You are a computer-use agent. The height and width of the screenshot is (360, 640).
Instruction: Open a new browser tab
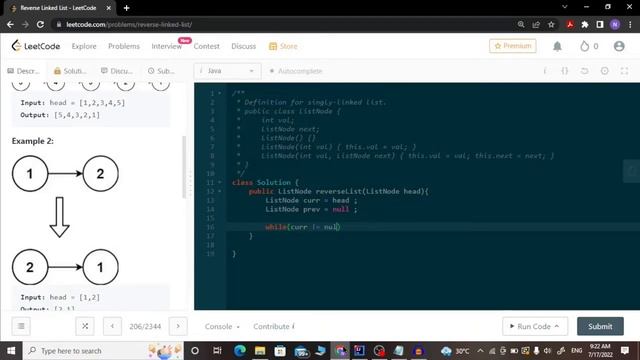[x=127, y=8]
